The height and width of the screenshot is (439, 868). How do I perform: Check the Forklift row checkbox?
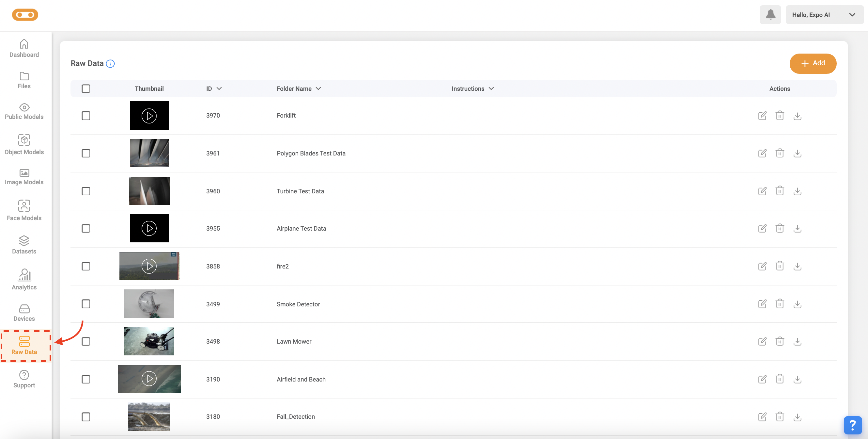tap(86, 116)
